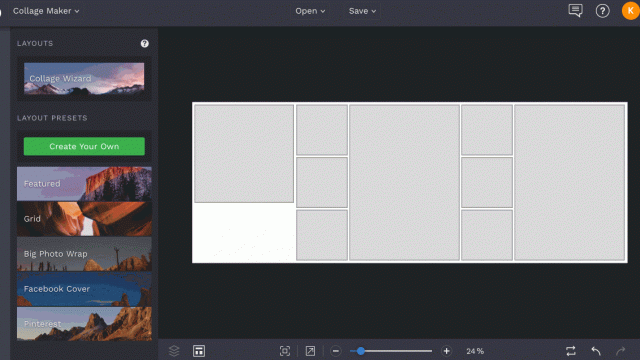Click the zoom slider handle
This screenshot has width=640, height=360.
pos(360,351)
